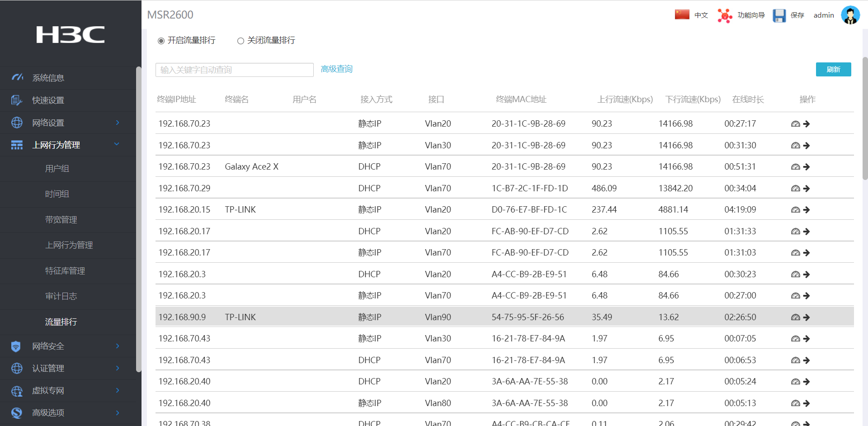Open the 高级查询 advanced search link
Viewport: 868px width, 426px height.
click(336, 69)
